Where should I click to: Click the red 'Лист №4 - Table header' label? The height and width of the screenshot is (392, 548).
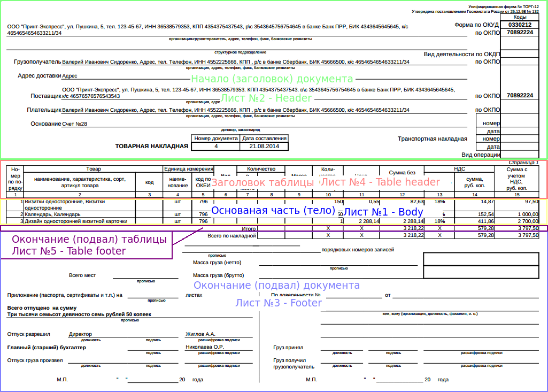pos(380,182)
